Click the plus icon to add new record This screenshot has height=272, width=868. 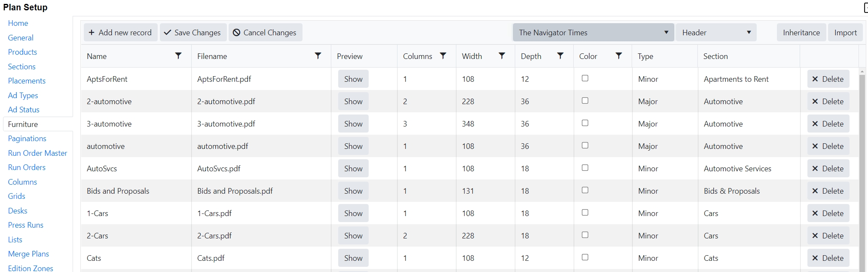tap(92, 33)
